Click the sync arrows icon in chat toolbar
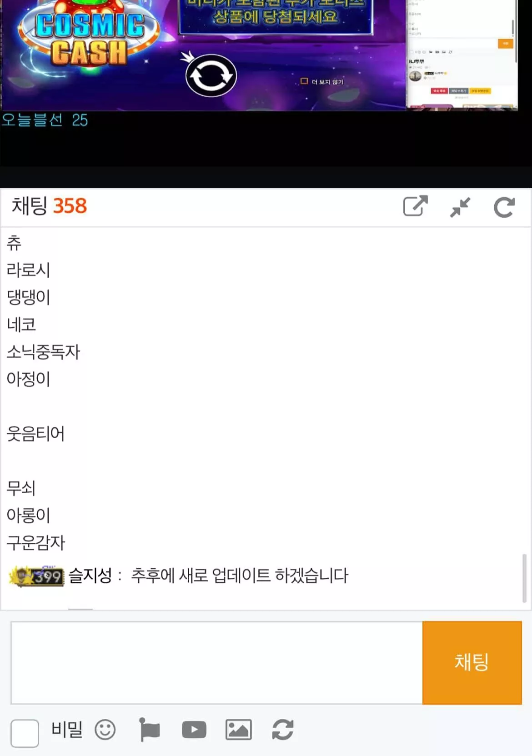Screen dimensions: 532x756 coord(282,730)
